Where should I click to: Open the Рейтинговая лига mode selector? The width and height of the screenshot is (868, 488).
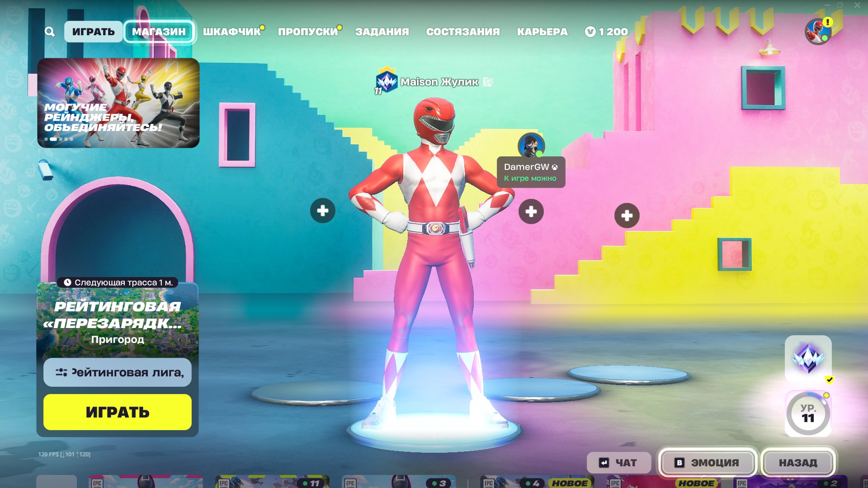pyautogui.click(x=118, y=372)
